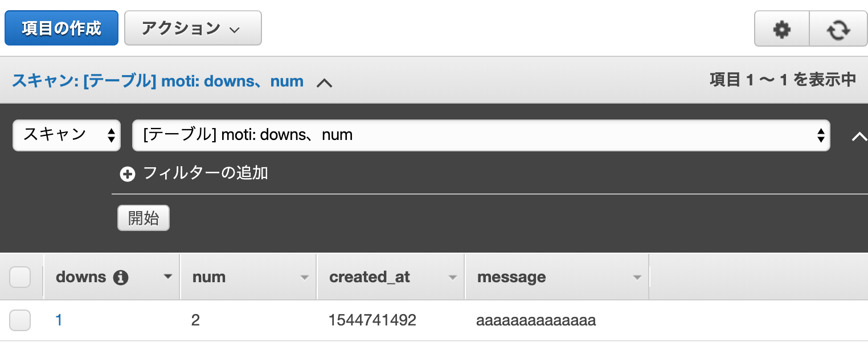Check the row checkbox for item 1
868x363 pixels.
(20, 320)
